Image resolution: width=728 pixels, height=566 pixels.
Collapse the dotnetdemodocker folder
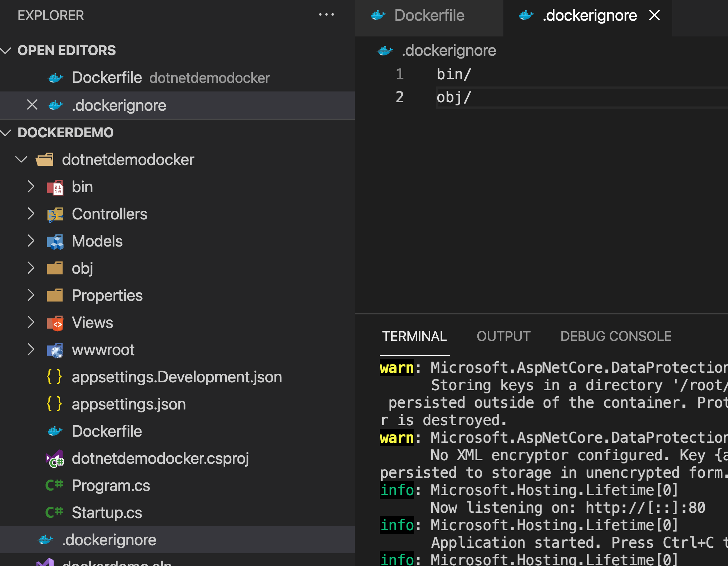pos(21,159)
